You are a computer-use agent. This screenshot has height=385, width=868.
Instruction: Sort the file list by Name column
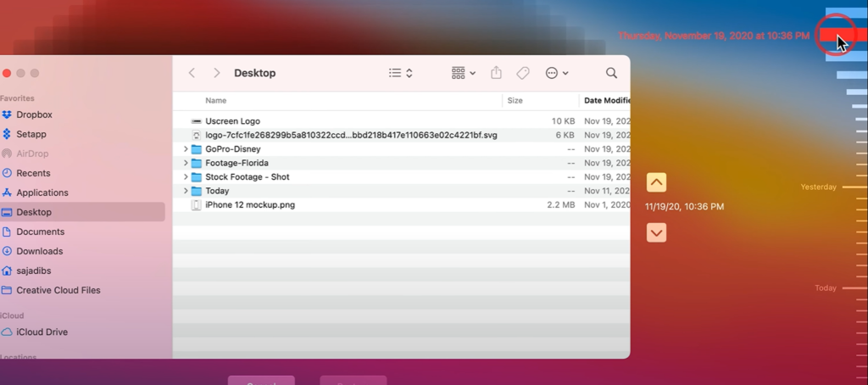216,100
